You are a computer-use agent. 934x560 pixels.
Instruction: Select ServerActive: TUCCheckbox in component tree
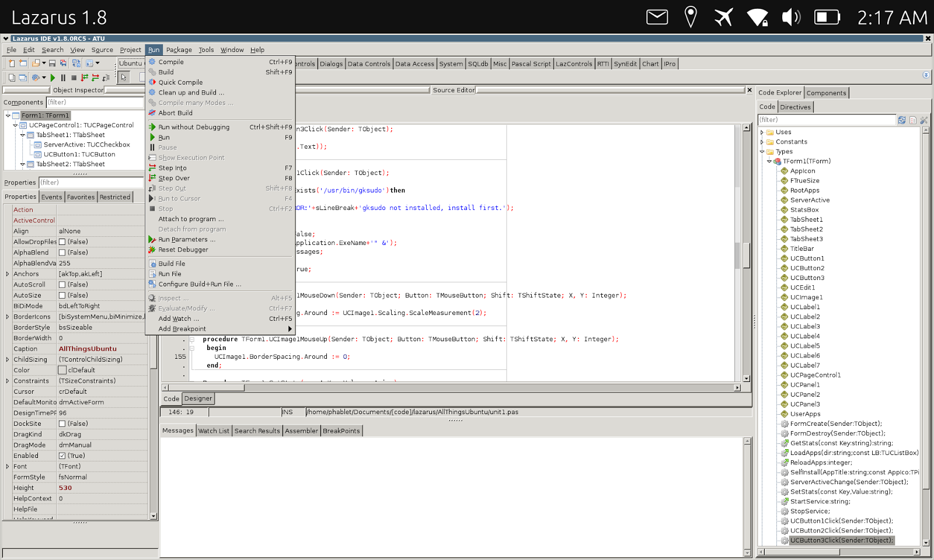pos(87,145)
